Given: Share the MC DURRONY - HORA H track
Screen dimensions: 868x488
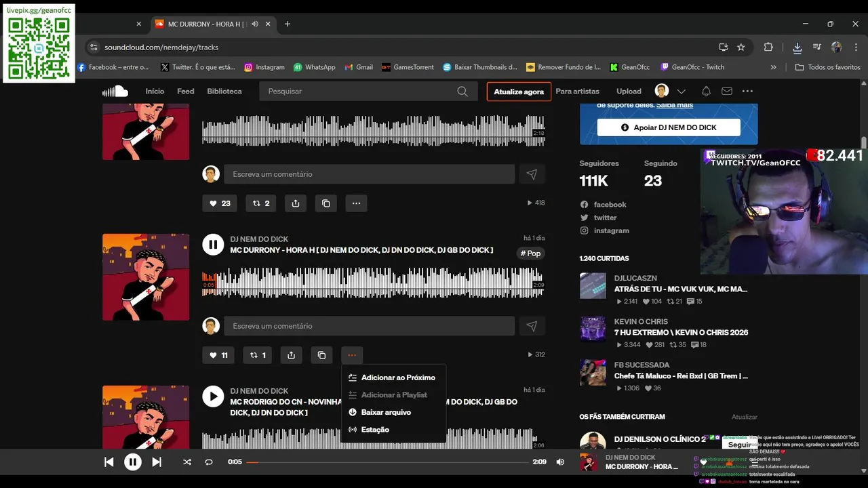Looking at the screenshot, I should [291, 355].
